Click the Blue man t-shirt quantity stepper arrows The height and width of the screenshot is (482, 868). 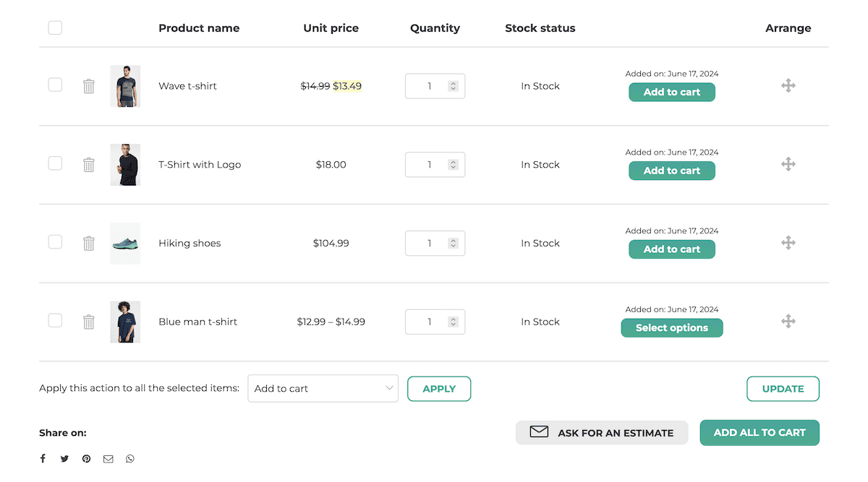454,322
